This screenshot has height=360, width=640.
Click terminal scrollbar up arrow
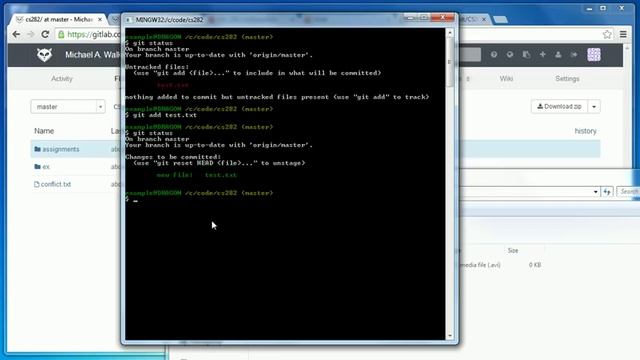coord(450,33)
